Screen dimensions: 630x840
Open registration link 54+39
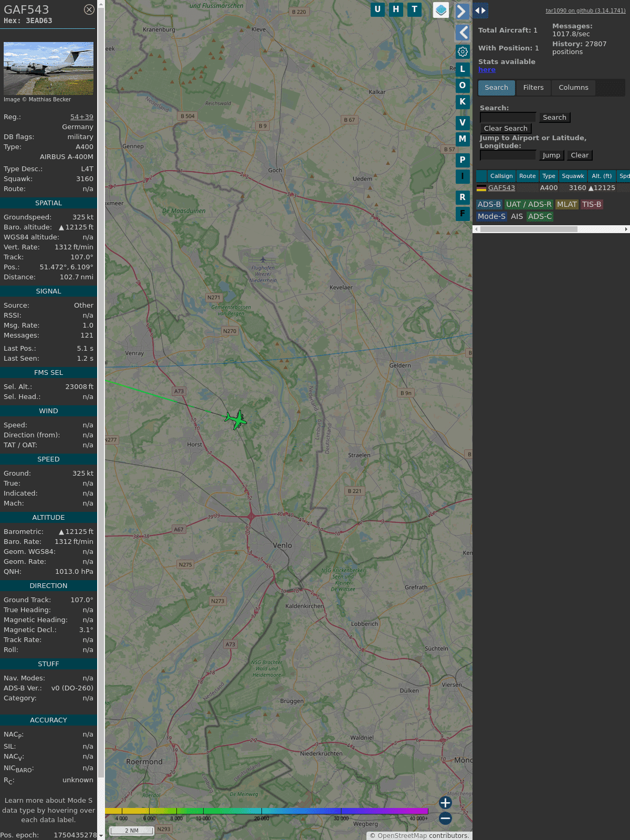[x=82, y=117]
